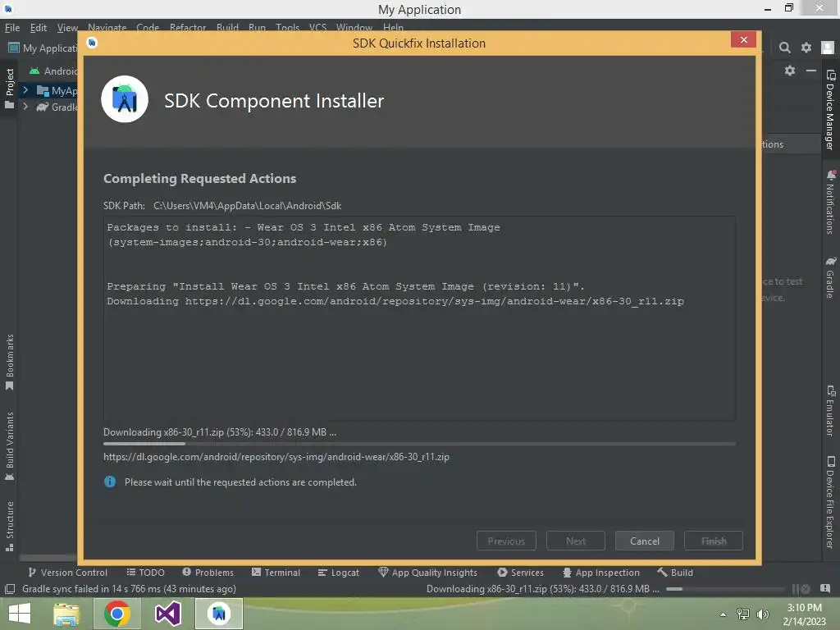Click the download URL below progress bar

276,457
